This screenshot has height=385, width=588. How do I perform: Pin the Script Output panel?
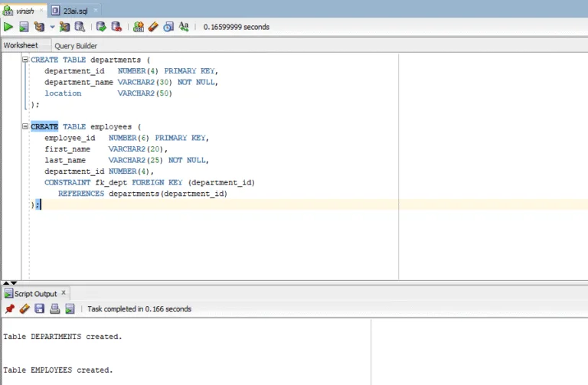click(9, 308)
